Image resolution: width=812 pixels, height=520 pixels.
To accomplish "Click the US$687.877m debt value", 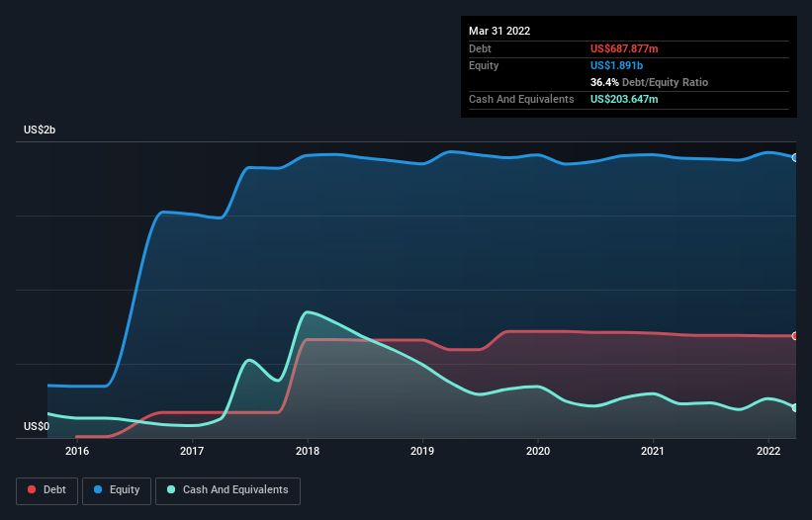I will point(624,48).
